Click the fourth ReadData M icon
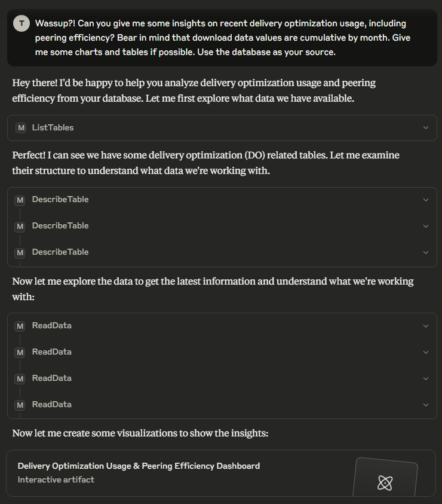Image resolution: width=442 pixels, height=504 pixels. 20,405
